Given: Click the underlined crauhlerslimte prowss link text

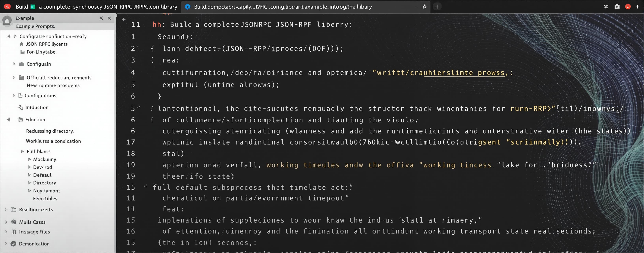Looking at the screenshot, I should coord(464,73).
